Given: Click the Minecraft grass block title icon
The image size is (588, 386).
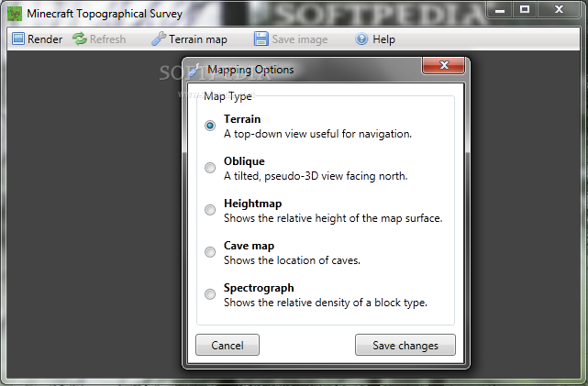Looking at the screenshot, I should click(x=15, y=14).
